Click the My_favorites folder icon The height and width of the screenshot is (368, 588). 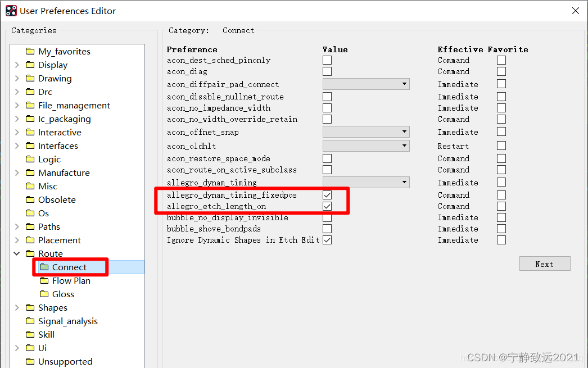[30, 51]
